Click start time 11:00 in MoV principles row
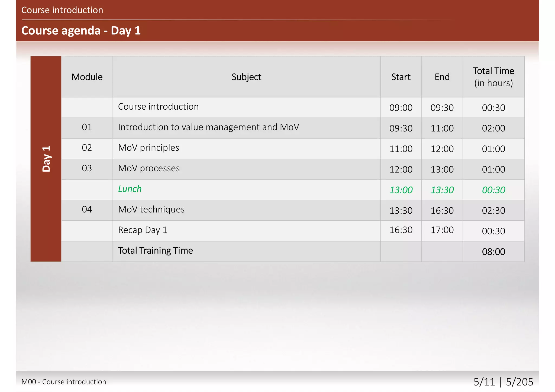Screen dimensions: 555x392 [x=401, y=149]
